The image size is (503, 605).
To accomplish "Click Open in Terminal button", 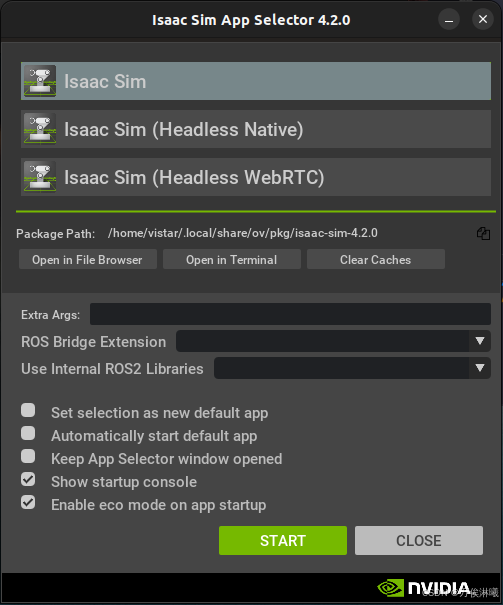I will pos(231,259).
